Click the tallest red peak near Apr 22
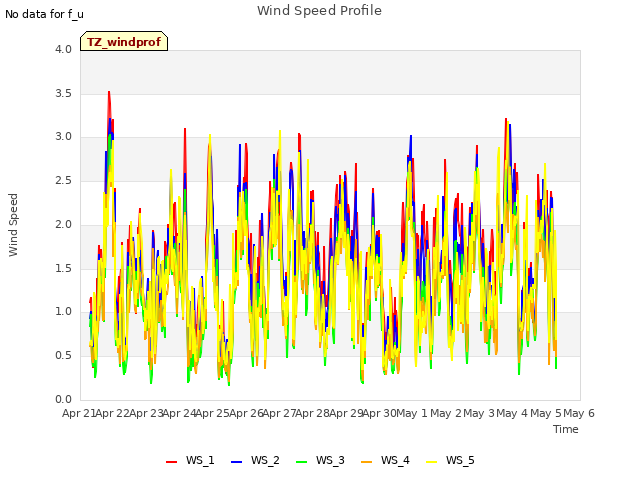Viewport: 640px width, 480px height. (x=109, y=93)
